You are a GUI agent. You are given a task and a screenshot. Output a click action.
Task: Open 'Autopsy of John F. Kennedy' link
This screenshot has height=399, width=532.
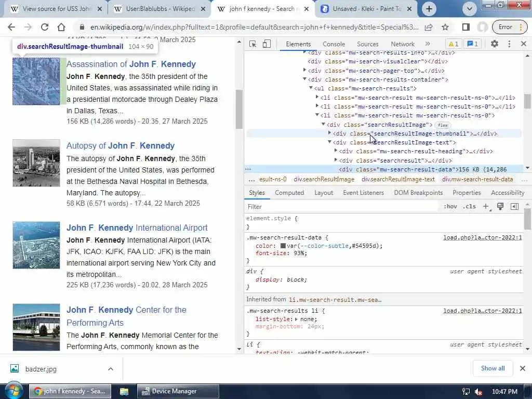pyautogui.click(x=121, y=146)
